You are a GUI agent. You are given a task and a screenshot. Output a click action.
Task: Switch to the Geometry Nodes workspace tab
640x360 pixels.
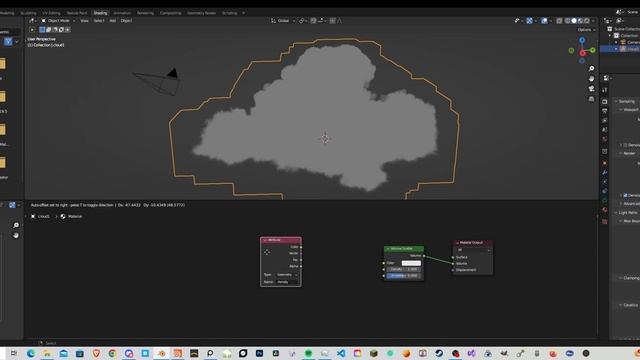tap(201, 13)
